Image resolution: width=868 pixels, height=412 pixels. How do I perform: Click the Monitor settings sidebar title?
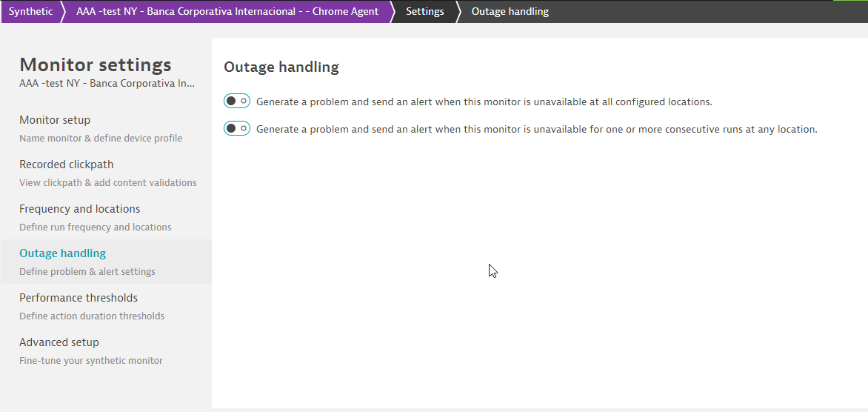point(95,64)
